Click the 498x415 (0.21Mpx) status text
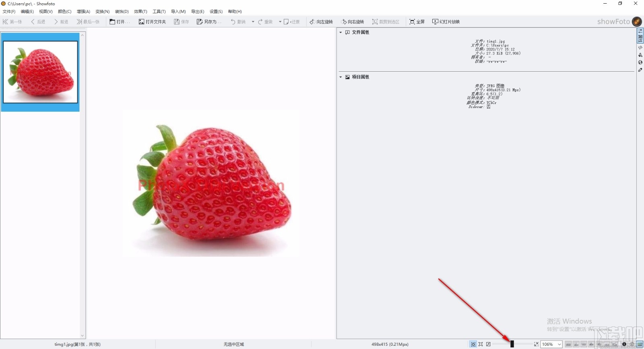Screen dimensions: 644x349 tap(390, 344)
